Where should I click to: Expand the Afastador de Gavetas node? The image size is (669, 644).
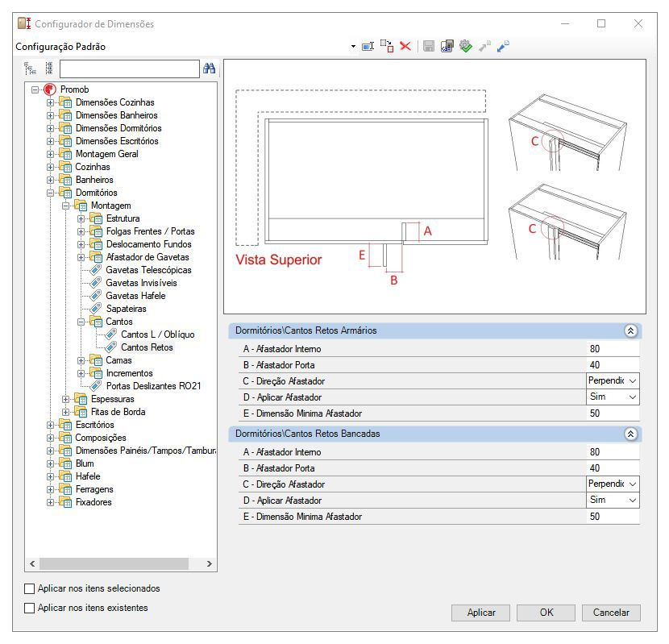tap(81, 257)
